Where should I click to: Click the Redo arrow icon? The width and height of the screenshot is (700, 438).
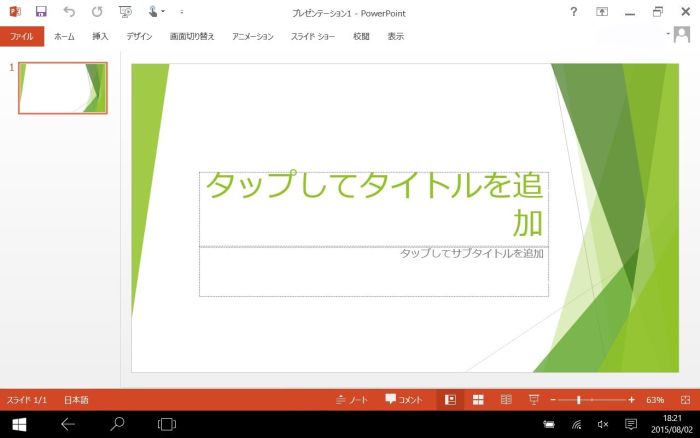click(x=97, y=12)
